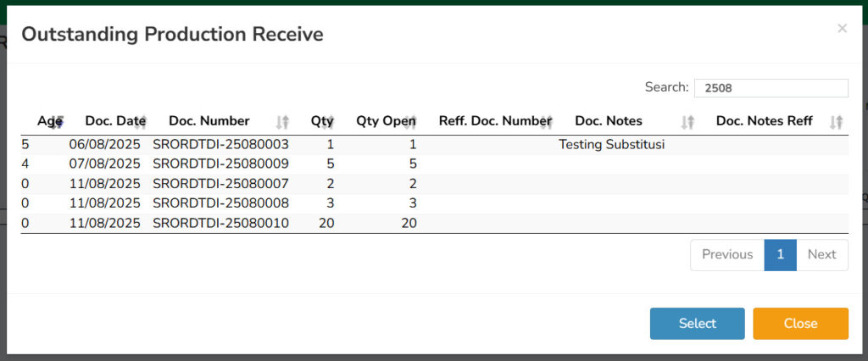Viewport: 868px width, 361px height.
Task: Pick the SRORDTDI-25080008 row
Action: (x=435, y=203)
